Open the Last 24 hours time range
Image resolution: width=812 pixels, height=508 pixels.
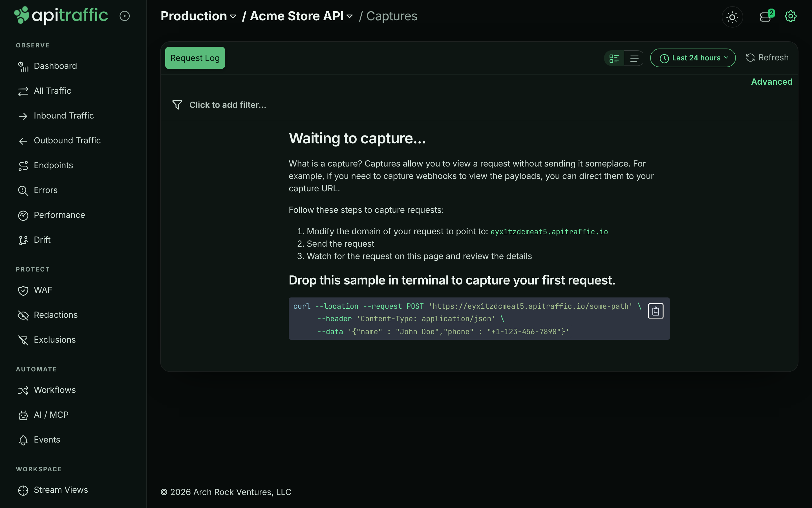(x=693, y=58)
